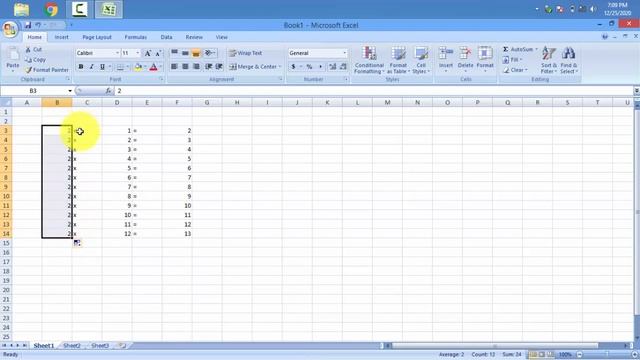Open the Clear options
The image size is (640, 360).
[515, 70]
